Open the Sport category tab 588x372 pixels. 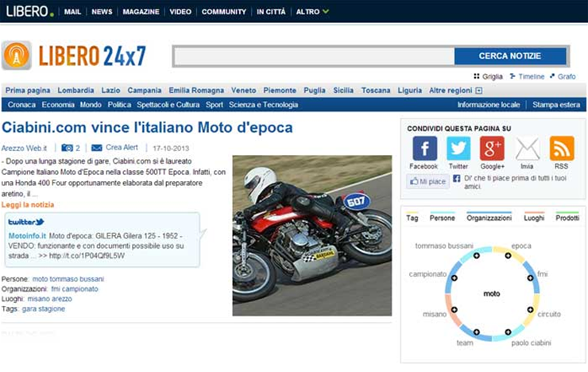point(214,105)
